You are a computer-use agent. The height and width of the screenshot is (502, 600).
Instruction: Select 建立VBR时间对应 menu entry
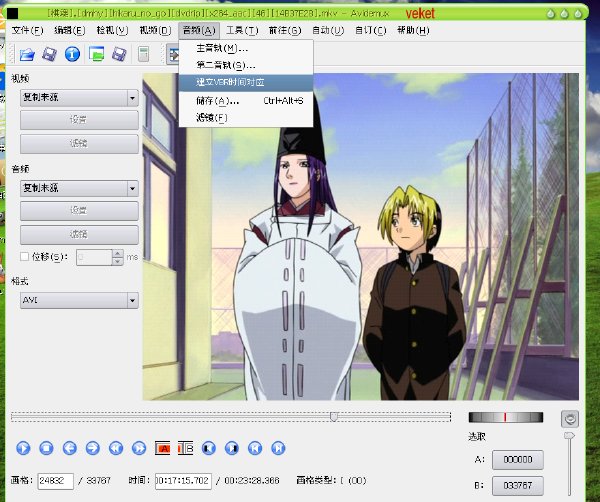[246, 83]
